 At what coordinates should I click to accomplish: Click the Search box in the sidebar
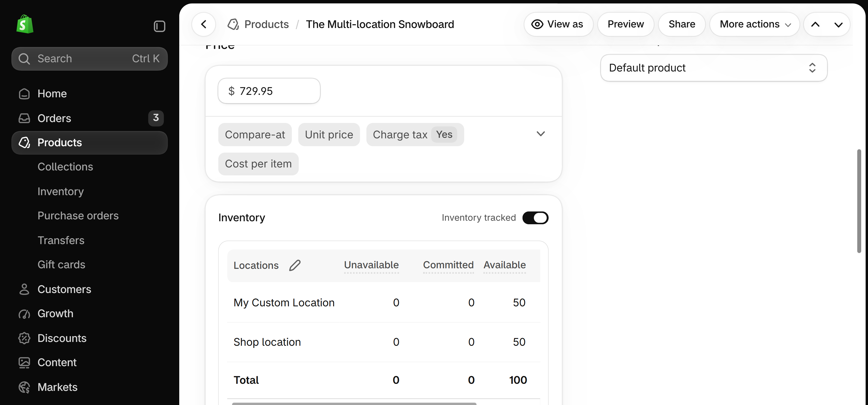point(90,59)
